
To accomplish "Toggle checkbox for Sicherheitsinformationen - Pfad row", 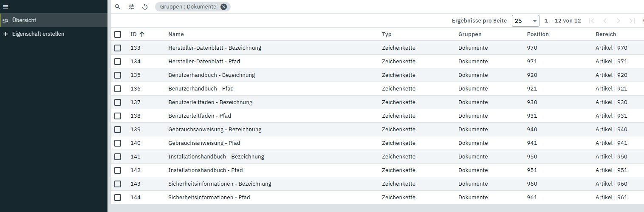I will tap(118, 198).
